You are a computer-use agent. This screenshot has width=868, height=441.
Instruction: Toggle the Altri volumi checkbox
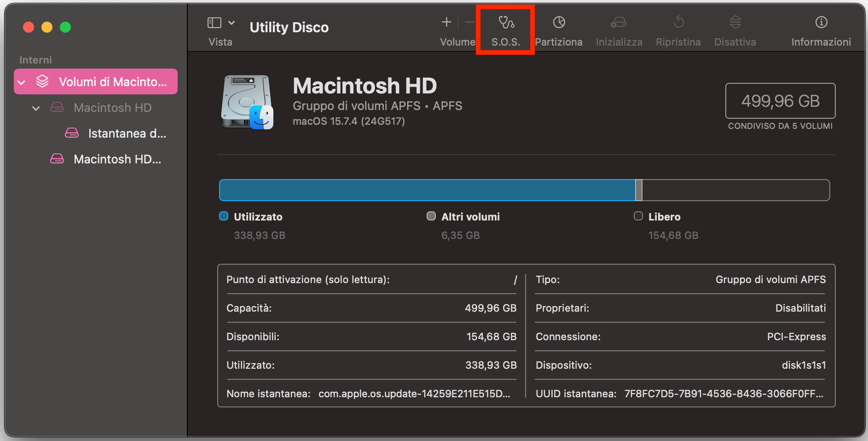click(x=431, y=215)
